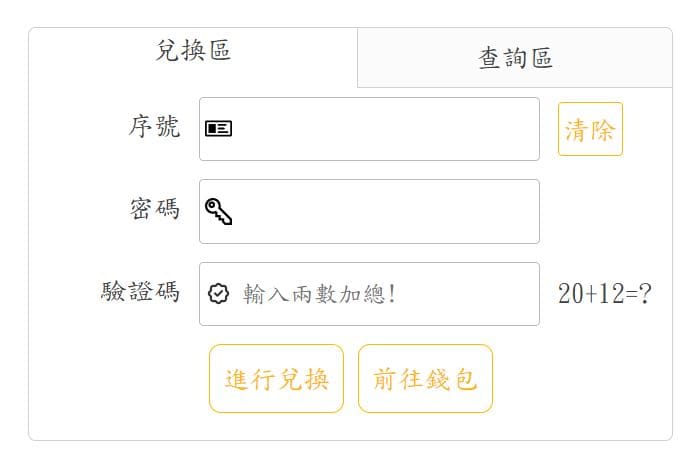Click the 驗證碼 field label

pos(140,292)
